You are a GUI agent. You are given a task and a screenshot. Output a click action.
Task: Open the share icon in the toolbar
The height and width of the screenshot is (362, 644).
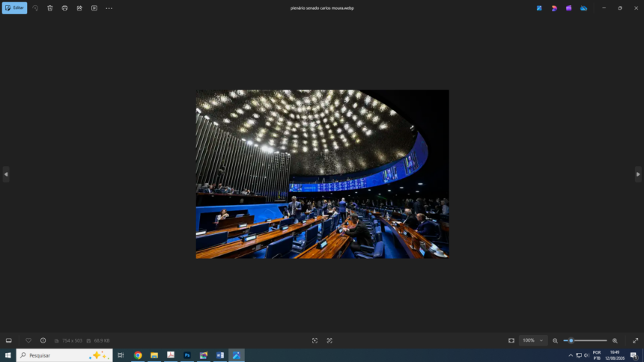[x=79, y=7]
